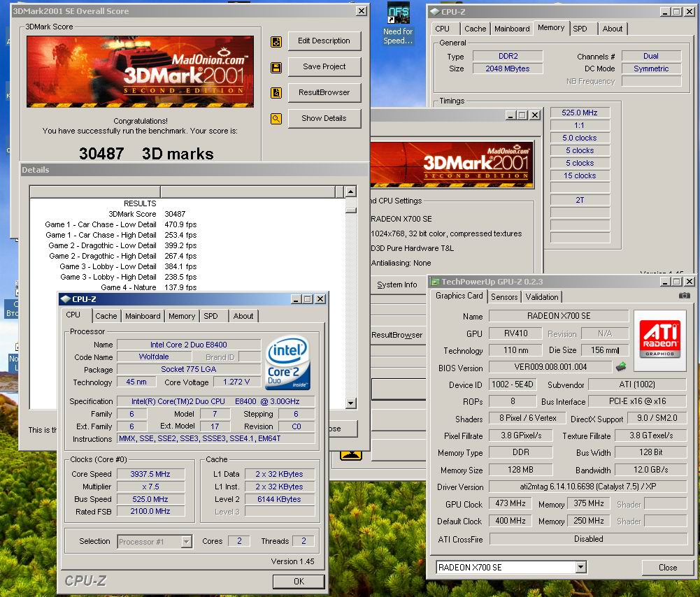Switch to the Memory tab in front CPU-Z
The height and width of the screenshot is (597, 700).
tap(182, 316)
